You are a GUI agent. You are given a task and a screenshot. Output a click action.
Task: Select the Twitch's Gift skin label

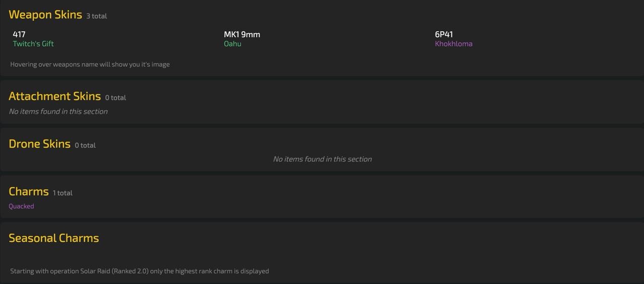tap(33, 44)
